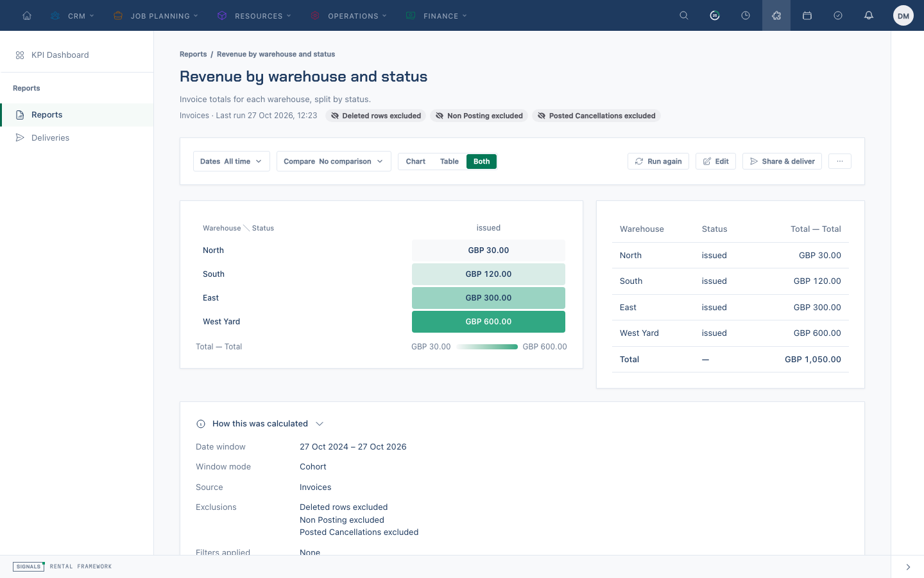Follow the Reports breadcrumb link
Viewport: 924px width, 578px height.
tap(193, 54)
